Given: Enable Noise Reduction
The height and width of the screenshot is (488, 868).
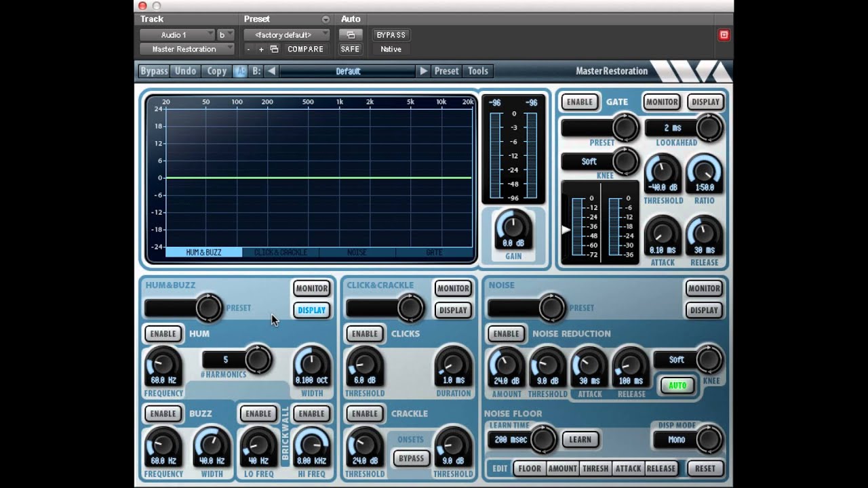Looking at the screenshot, I should tap(506, 333).
